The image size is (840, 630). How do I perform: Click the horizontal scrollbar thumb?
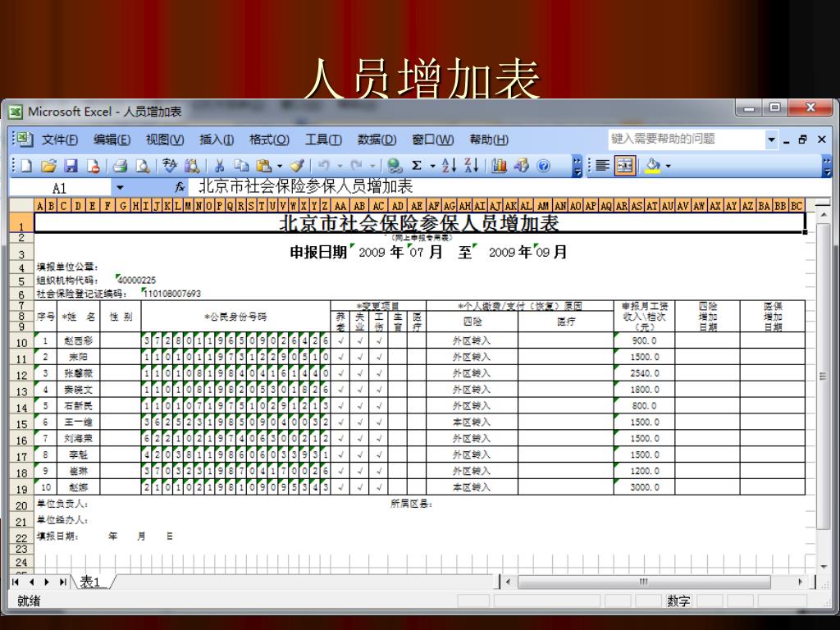point(644,582)
